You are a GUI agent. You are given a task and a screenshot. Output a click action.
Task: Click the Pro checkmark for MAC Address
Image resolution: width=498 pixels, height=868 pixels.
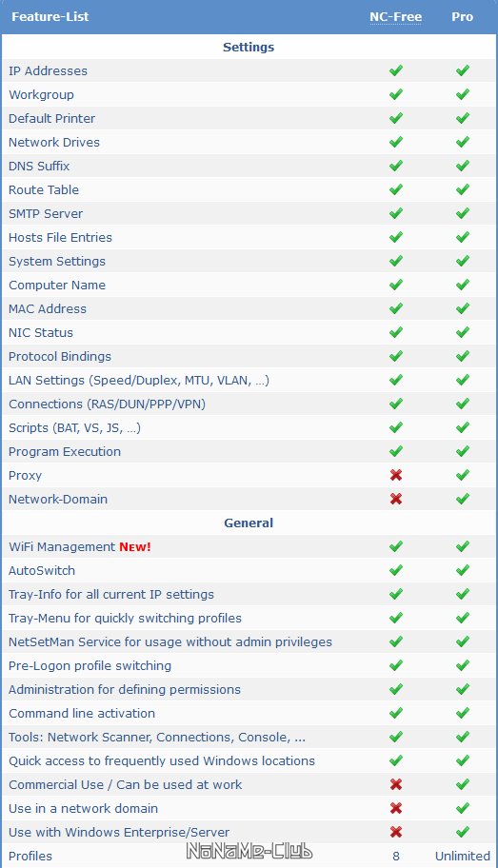point(462,308)
